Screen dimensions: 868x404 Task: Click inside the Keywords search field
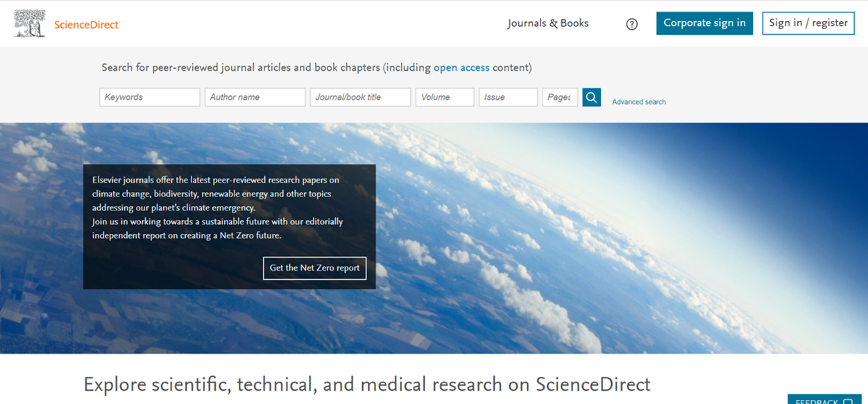point(149,97)
